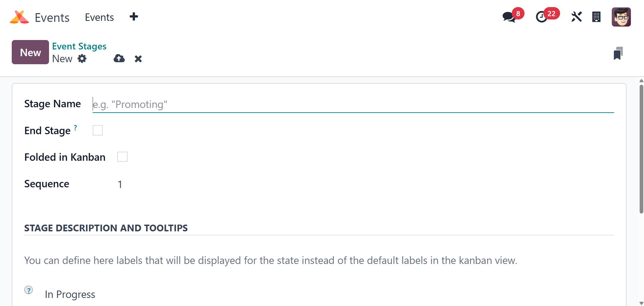644x306 pixels.
Task: Open the Events menu item
Action: [x=99, y=17]
